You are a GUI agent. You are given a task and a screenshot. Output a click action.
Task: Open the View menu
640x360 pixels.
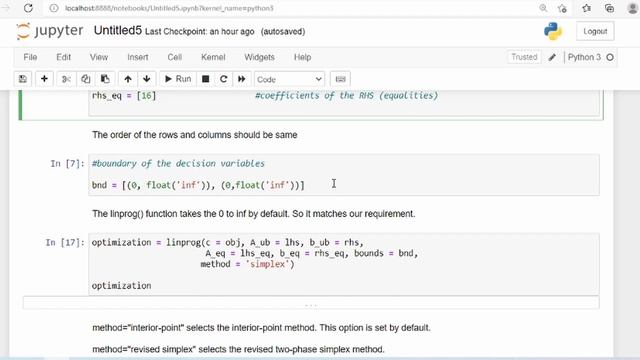pyautogui.click(x=99, y=57)
